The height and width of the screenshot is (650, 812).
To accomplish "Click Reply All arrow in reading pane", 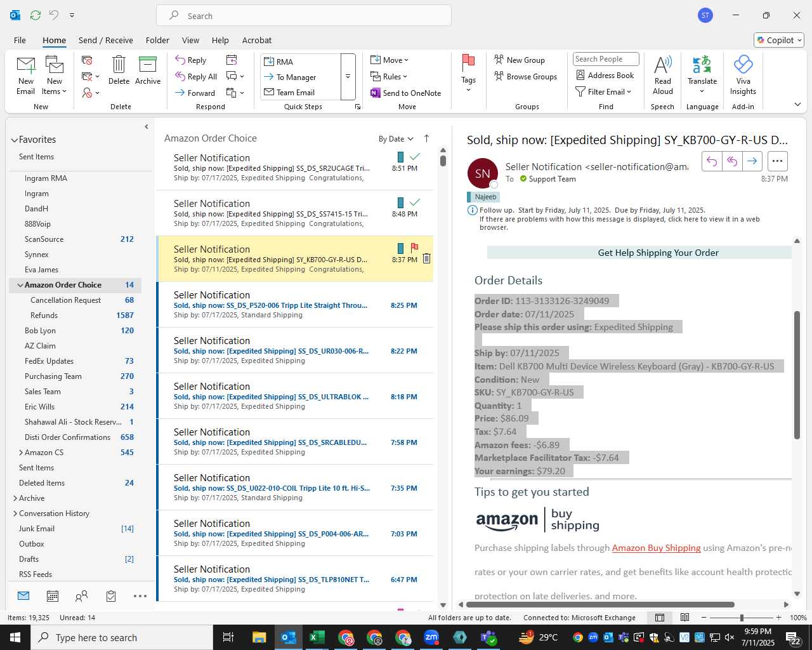I will click(x=731, y=161).
